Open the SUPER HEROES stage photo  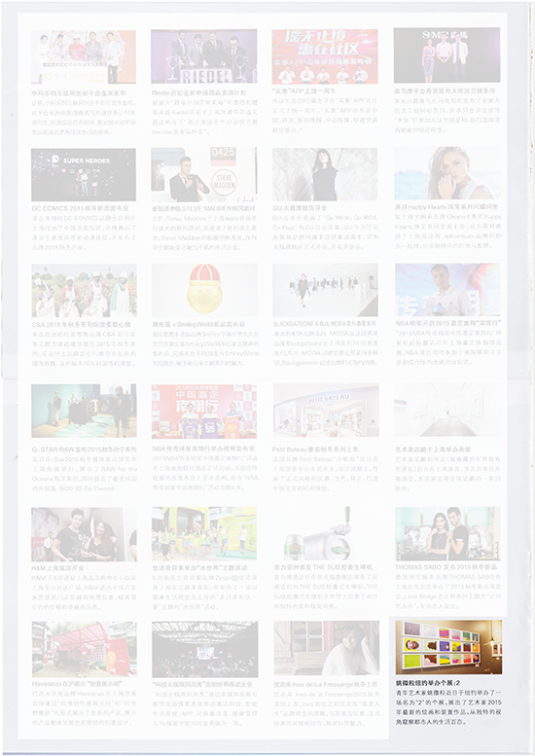(x=84, y=174)
